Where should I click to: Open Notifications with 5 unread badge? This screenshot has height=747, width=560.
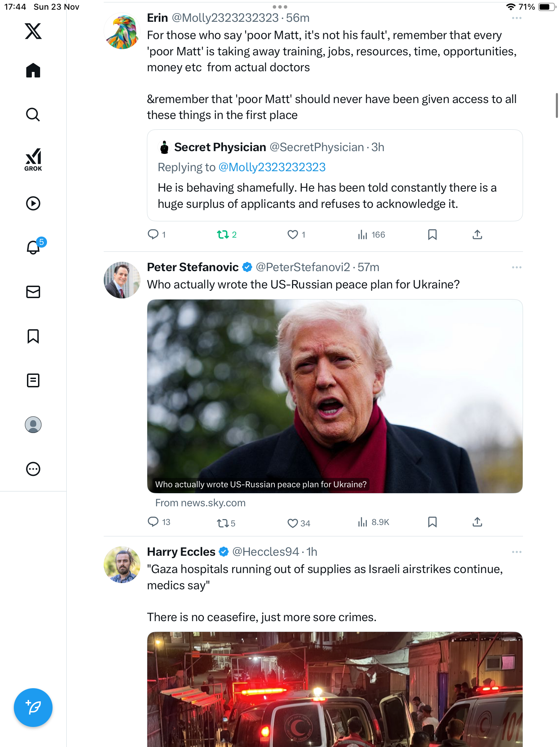34,247
